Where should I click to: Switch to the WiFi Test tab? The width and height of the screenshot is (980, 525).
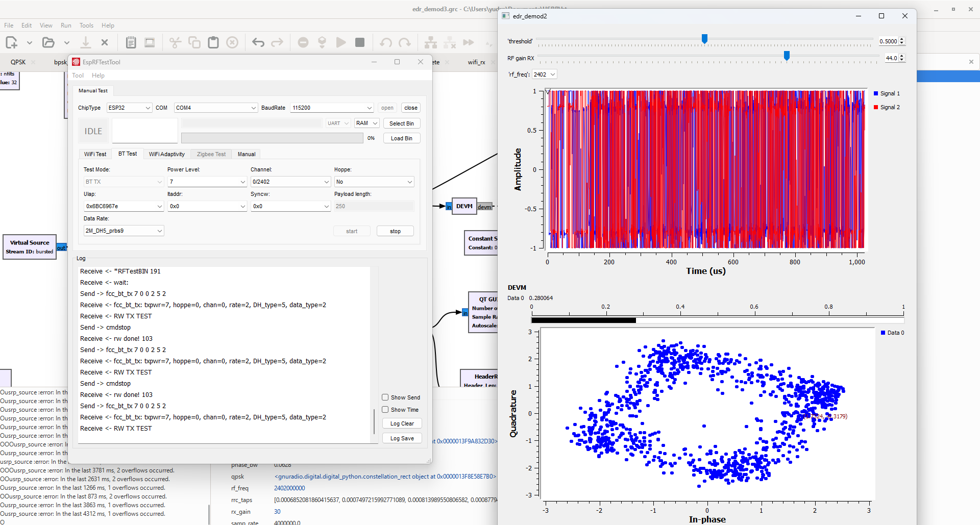coord(95,154)
